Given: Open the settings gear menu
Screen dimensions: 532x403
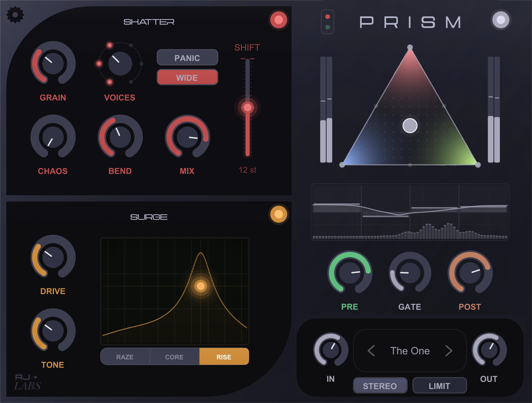Looking at the screenshot, I should pos(15,15).
